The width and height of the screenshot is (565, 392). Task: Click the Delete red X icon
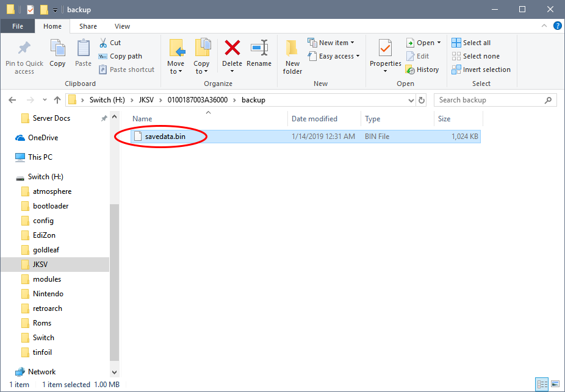click(232, 48)
